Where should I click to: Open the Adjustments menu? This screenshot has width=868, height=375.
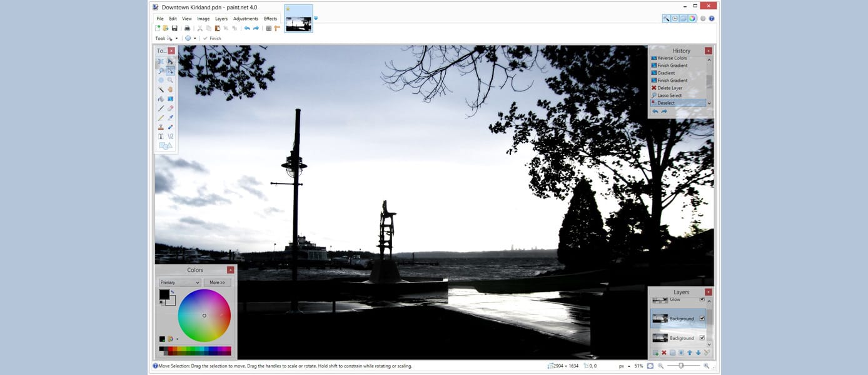246,19
